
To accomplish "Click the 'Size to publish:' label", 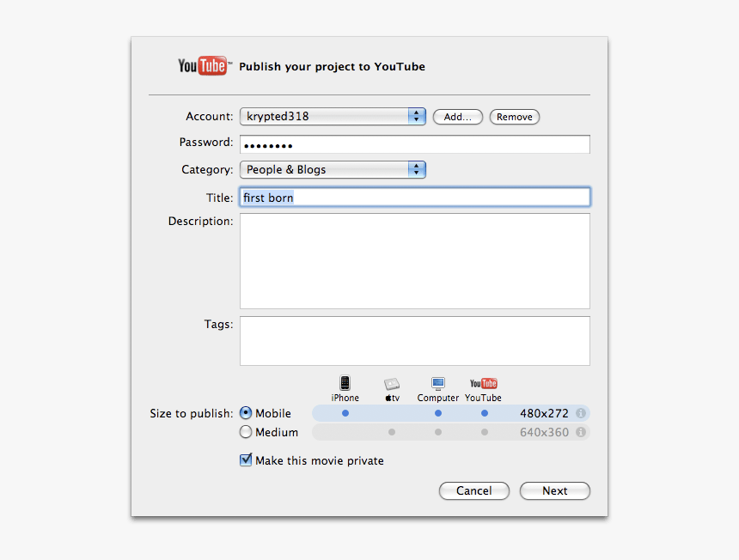I will point(192,413).
